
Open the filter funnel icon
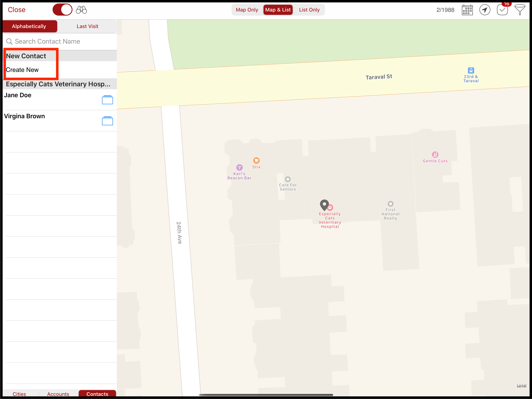520,10
